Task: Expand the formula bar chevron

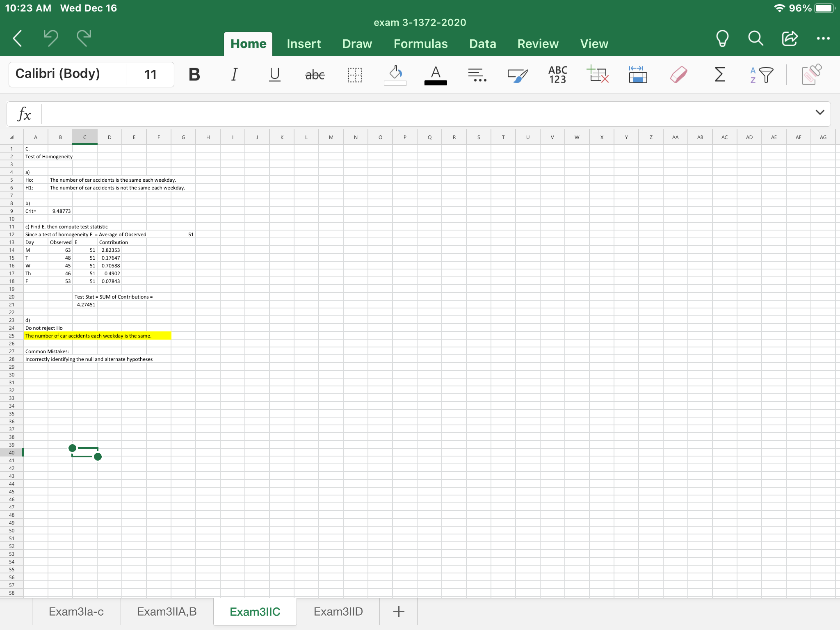Action: pos(819,112)
